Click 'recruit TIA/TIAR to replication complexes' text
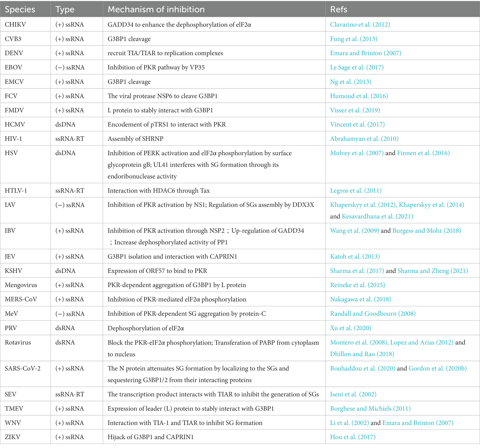 tap(165, 53)
